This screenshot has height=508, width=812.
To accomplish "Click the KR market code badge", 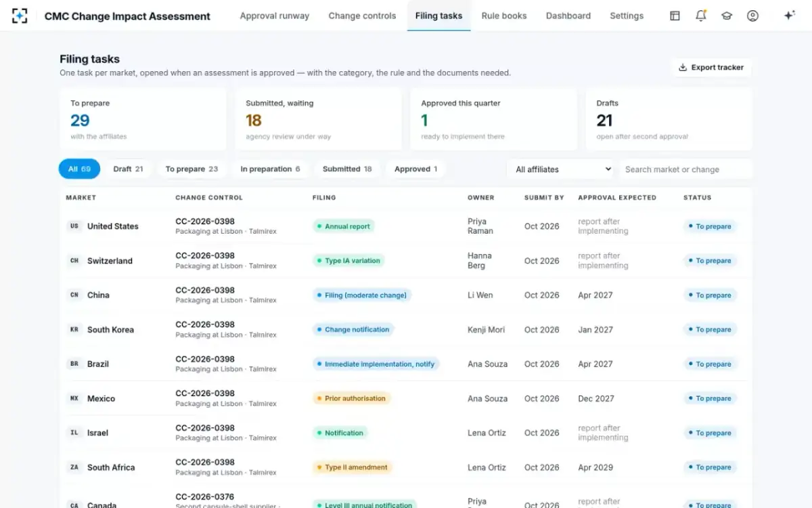I will pos(74,330).
